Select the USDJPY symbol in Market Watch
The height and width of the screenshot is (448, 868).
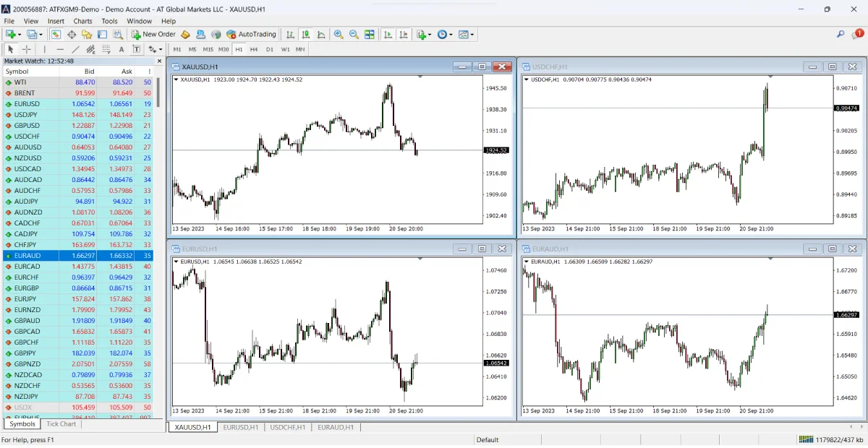click(27, 114)
